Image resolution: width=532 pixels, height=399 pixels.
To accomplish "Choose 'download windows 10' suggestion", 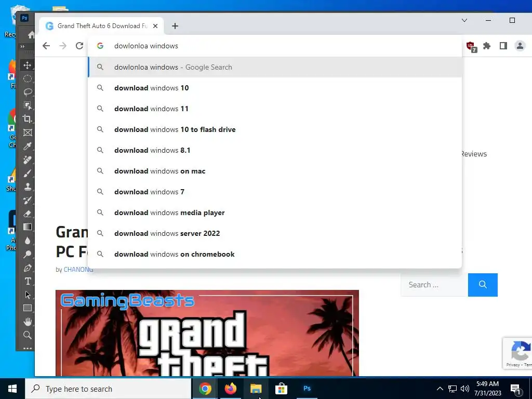I will click(275, 88).
